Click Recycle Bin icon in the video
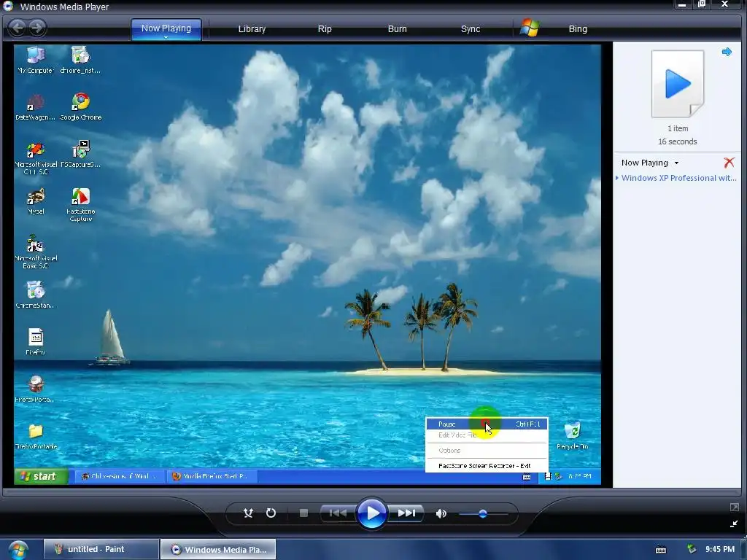The height and width of the screenshot is (560, 747). tap(572, 436)
